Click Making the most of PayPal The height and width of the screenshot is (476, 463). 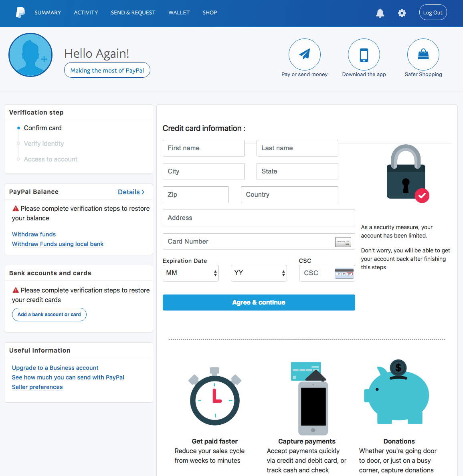click(x=107, y=70)
